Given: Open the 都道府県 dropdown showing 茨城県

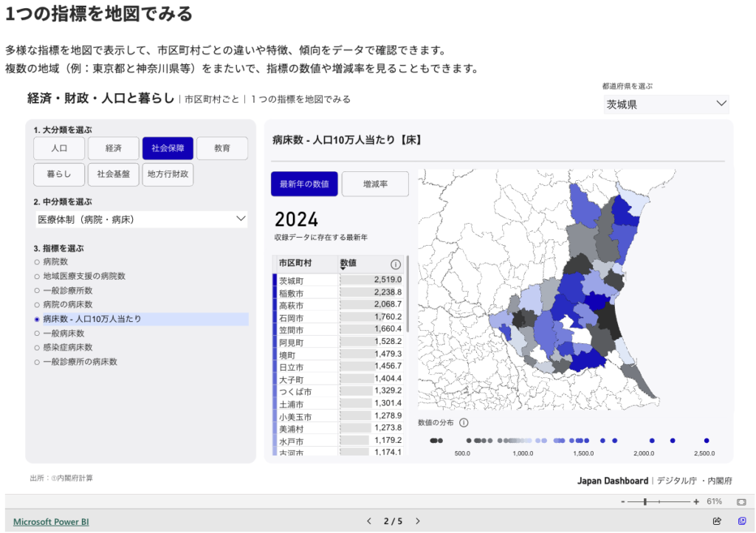Looking at the screenshot, I should tap(666, 104).
